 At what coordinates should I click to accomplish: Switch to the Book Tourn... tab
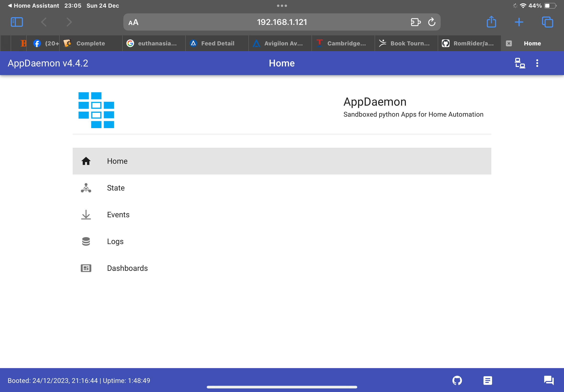[406, 43]
